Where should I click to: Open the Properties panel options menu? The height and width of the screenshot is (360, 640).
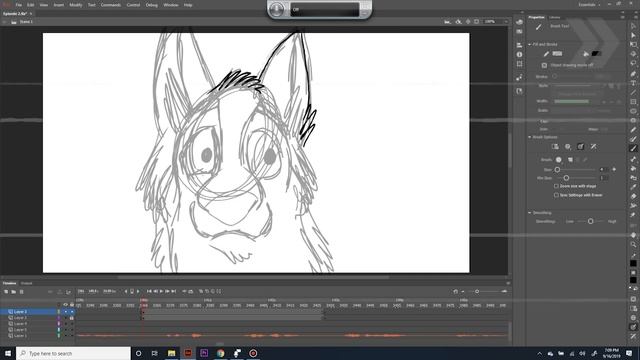click(622, 17)
